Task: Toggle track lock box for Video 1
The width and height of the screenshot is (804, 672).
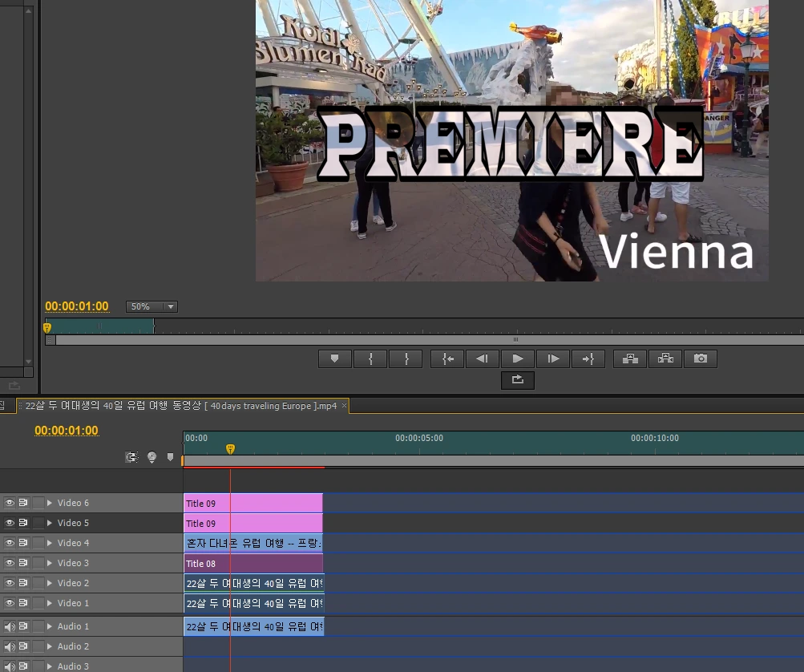Action: pos(38,603)
